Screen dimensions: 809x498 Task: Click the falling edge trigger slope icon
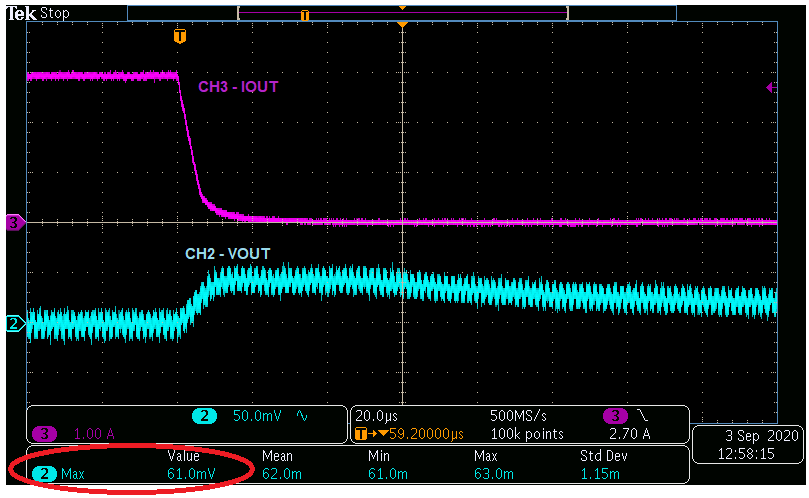point(640,416)
